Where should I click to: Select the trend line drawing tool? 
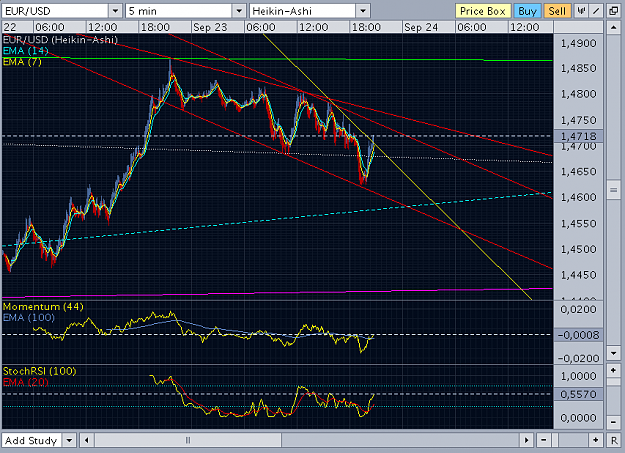596,11
